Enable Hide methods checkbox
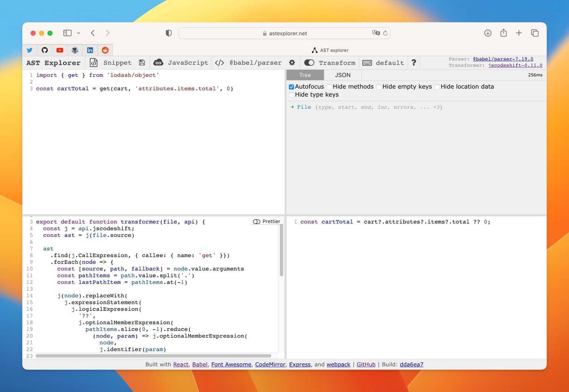The image size is (569, 392). pyautogui.click(x=329, y=87)
